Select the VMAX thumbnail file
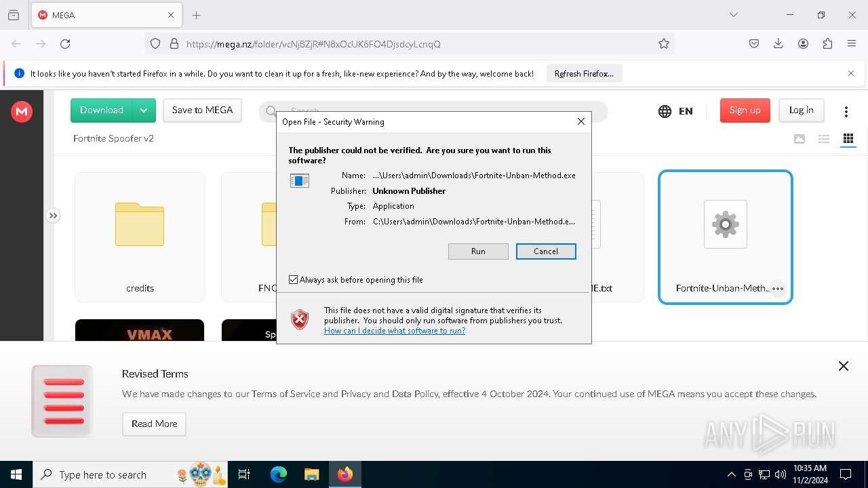 coord(140,330)
